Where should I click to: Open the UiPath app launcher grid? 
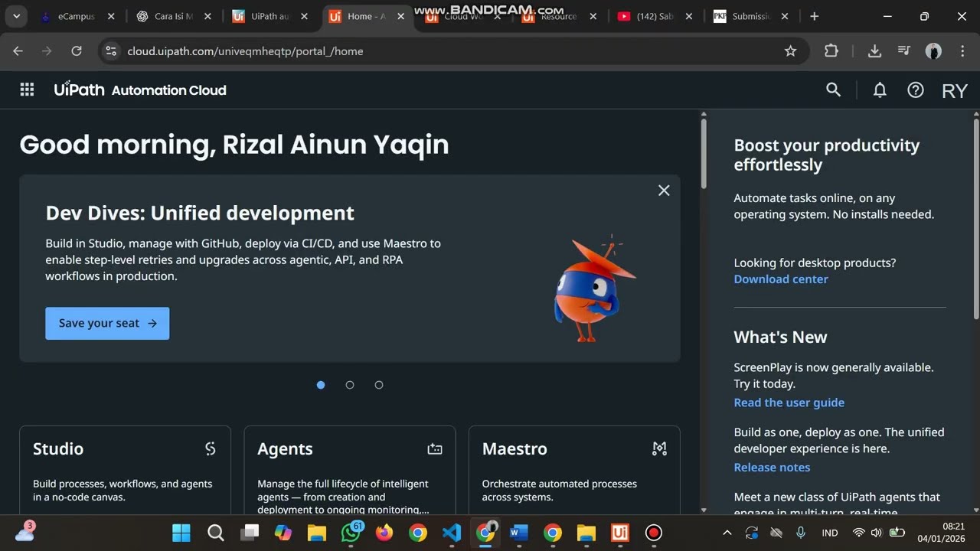pos(27,90)
